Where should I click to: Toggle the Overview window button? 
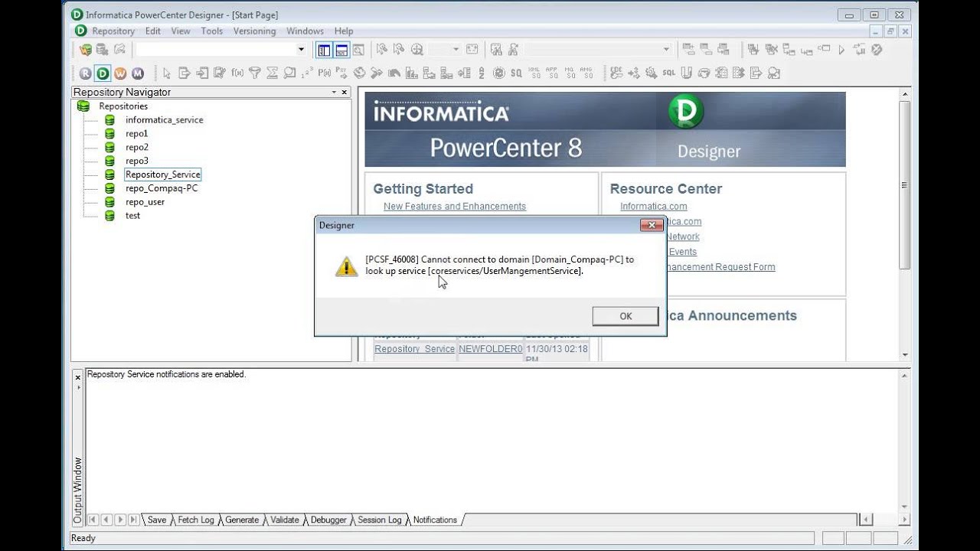tap(358, 50)
